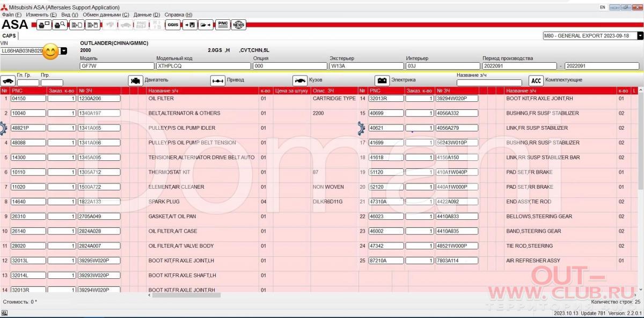Screen dimensions: 644x318
Task: Click the second document transfer toolbar icon
Action: tap(93, 25)
